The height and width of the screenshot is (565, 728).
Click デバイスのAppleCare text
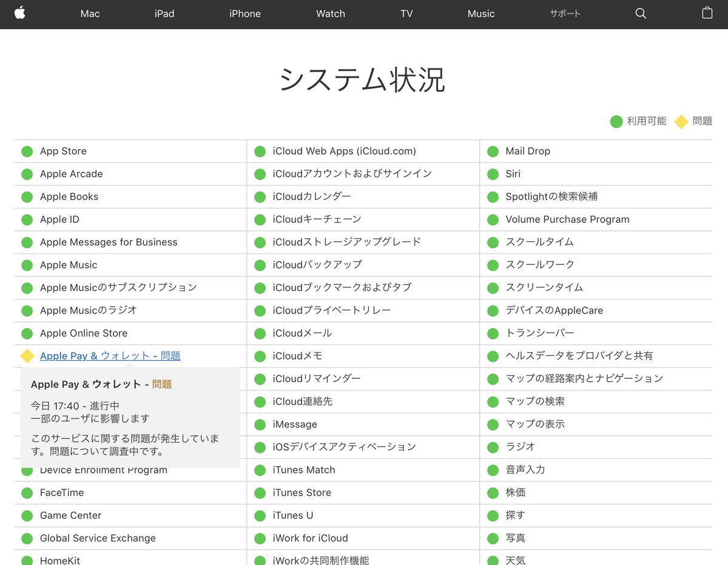coord(554,310)
